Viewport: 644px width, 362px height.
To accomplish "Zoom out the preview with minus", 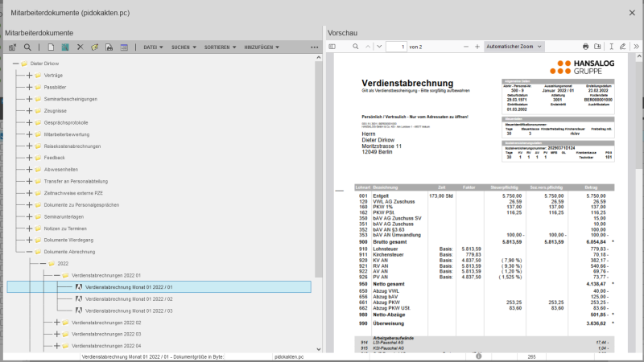I will coord(466,47).
